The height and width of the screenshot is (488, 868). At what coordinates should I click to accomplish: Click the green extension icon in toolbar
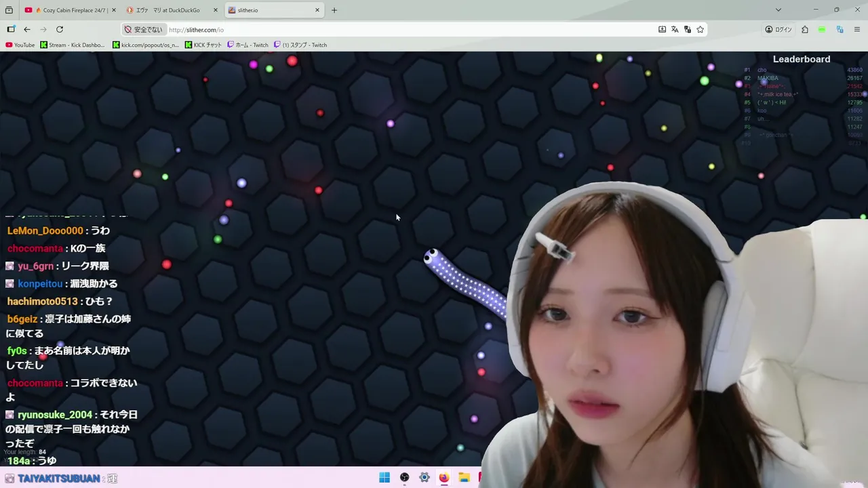[x=822, y=29]
